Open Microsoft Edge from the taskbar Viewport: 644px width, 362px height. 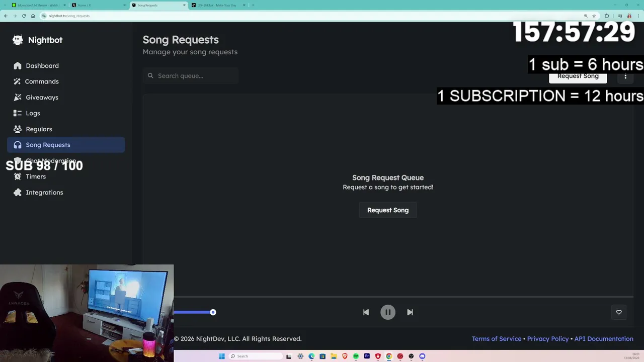click(x=311, y=356)
